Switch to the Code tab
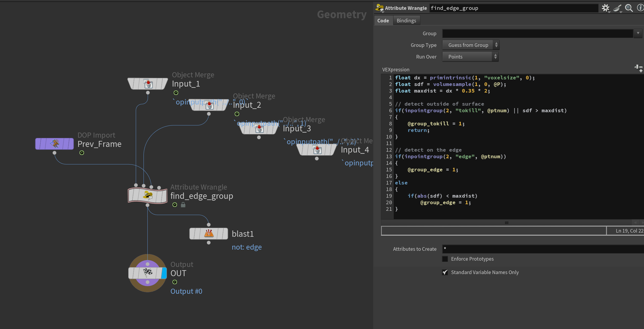Screen dimensions: 644x329 click(383, 21)
